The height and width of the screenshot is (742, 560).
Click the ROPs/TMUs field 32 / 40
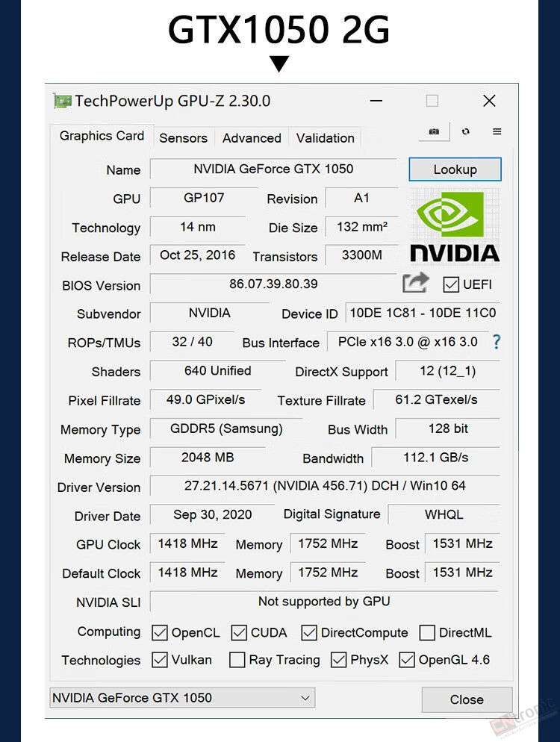click(192, 342)
